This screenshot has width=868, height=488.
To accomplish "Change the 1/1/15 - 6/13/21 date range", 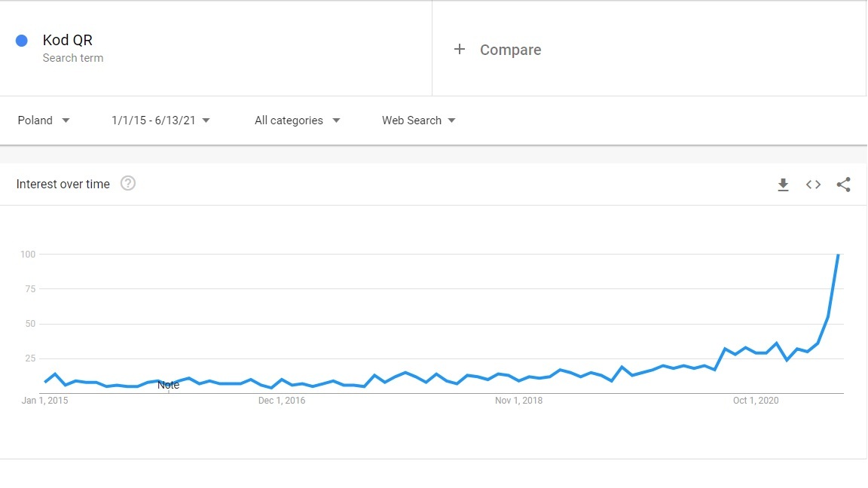I will click(160, 120).
